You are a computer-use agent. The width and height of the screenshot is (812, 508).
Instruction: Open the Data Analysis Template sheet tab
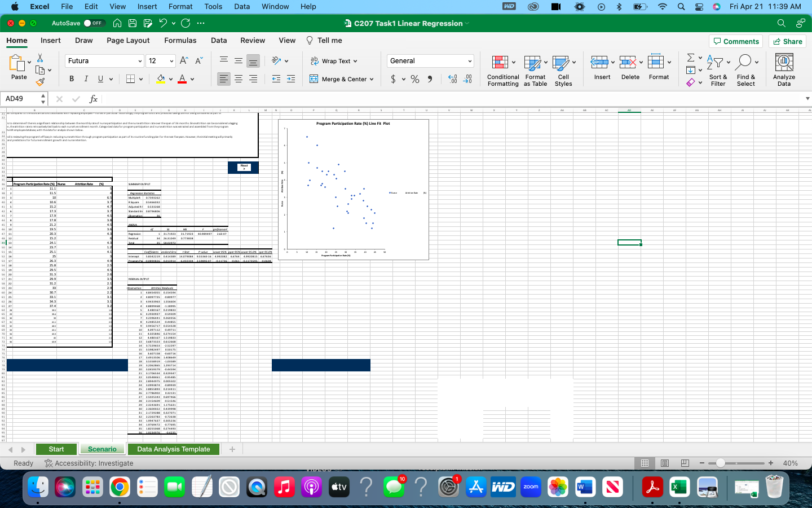tap(174, 449)
